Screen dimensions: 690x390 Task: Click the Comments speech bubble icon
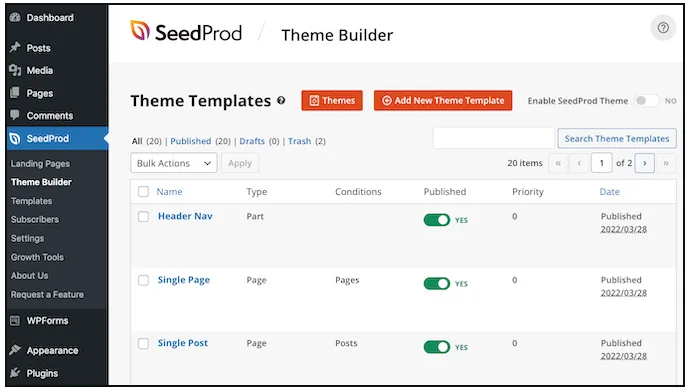(15, 115)
